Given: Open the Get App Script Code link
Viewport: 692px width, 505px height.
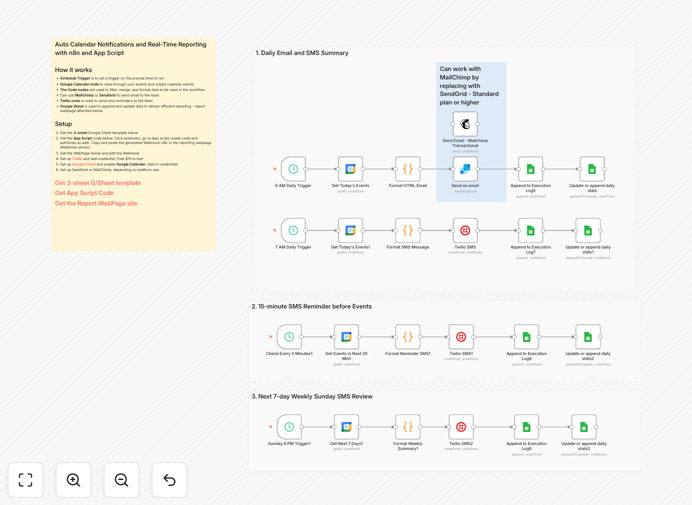Looking at the screenshot, I should tap(84, 193).
